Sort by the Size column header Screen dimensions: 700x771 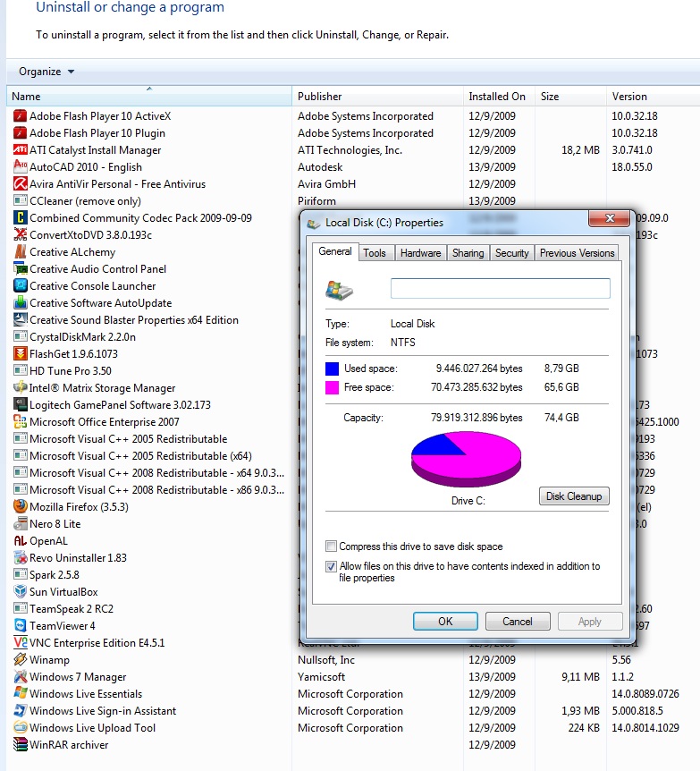click(x=570, y=97)
